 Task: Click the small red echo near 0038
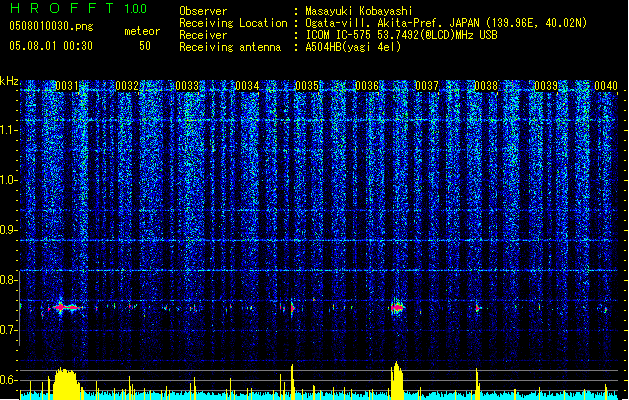477,308
